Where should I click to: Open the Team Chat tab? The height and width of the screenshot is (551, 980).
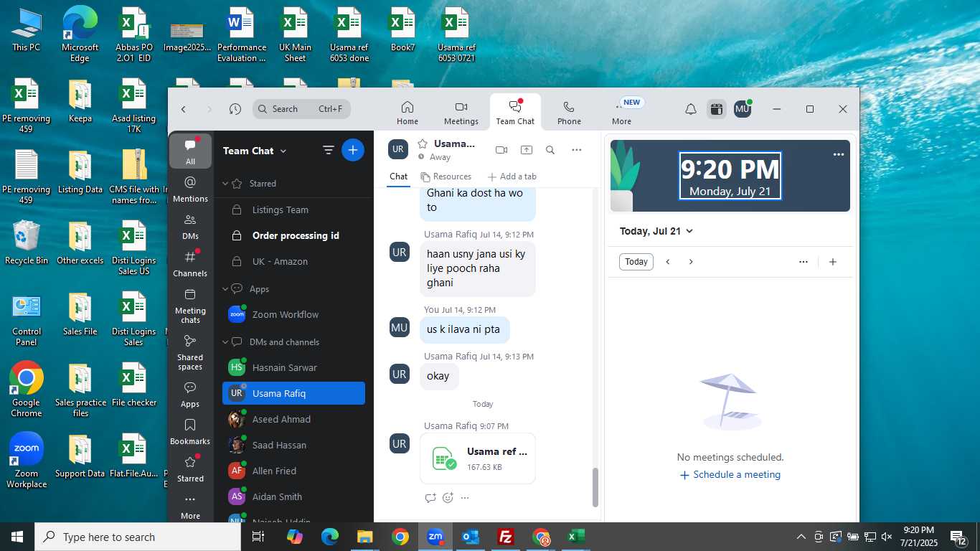point(515,113)
